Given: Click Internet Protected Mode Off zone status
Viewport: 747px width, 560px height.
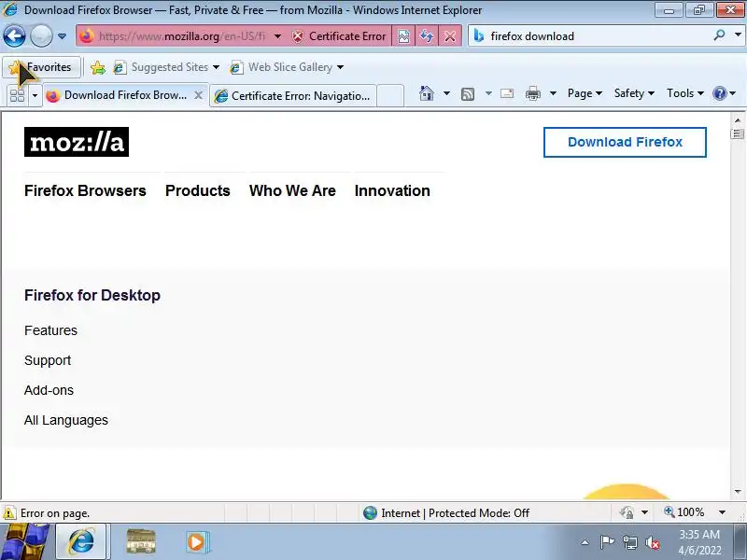Looking at the screenshot, I should click(446, 512).
